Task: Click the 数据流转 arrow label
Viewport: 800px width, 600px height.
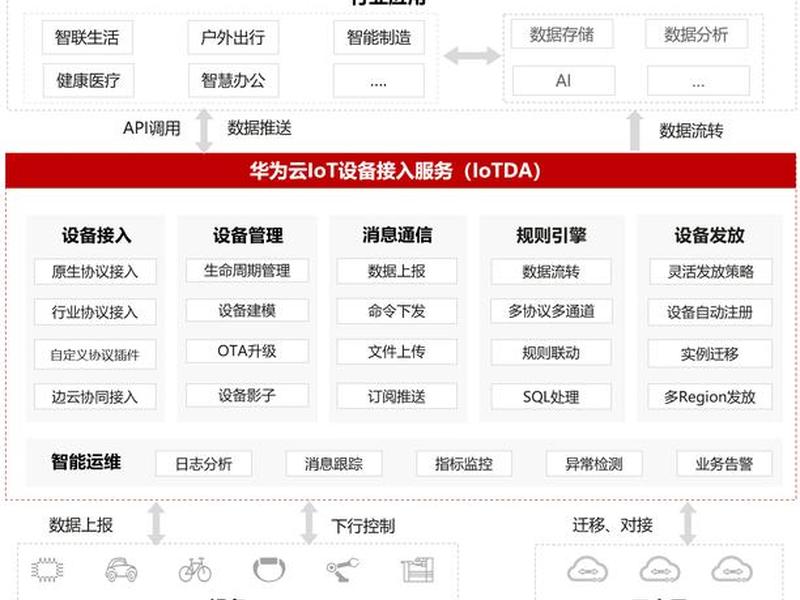Action: pyautogui.click(x=691, y=131)
